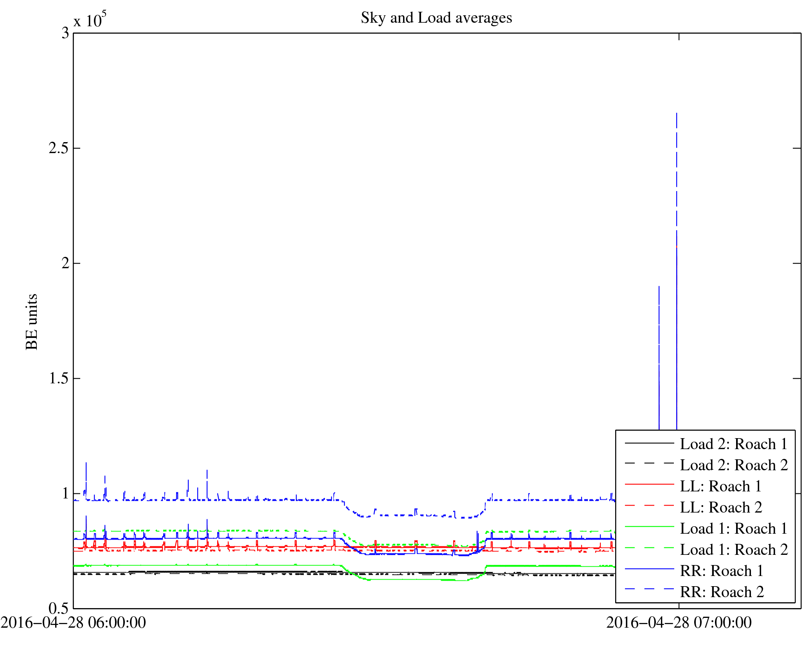The height and width of the screenshot is (659, 812).
Task: Click the top of the shorter solid blue spike near 1.9
Action: pyautogui.click(x=659, y=287)
